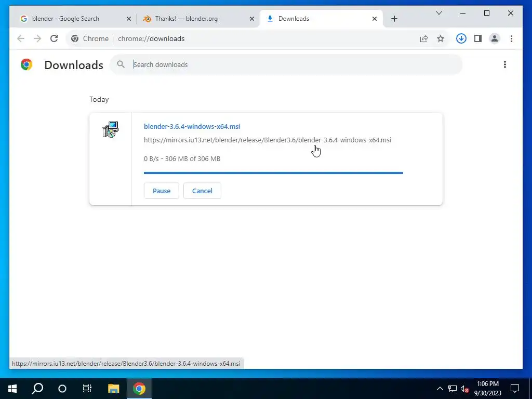532x399 pixels.
Task: Open blender-3.6.4-windows-x64.msi file link
Action: click(192, 126)
